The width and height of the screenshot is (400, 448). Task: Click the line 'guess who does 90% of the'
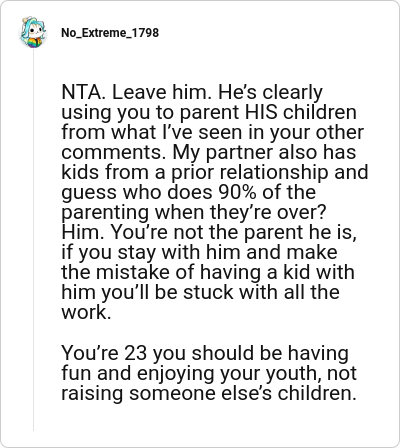(x=189, y=192)
